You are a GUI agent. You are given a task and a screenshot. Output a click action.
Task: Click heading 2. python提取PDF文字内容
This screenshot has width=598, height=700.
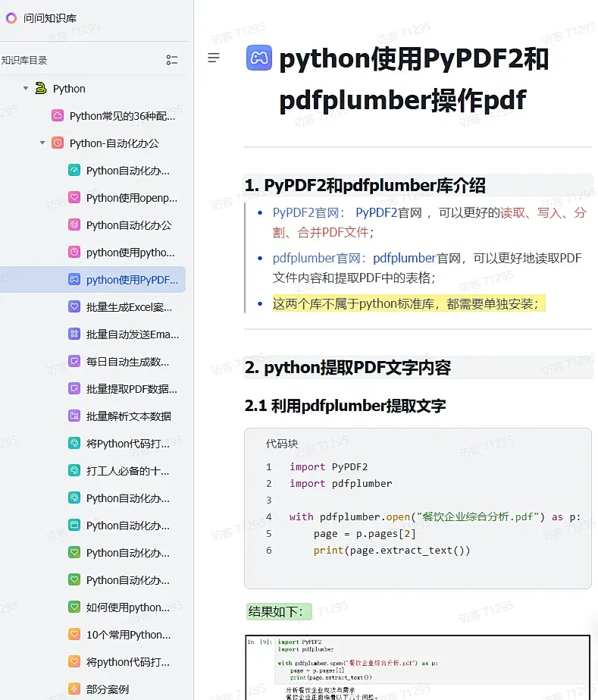(348, 367)
